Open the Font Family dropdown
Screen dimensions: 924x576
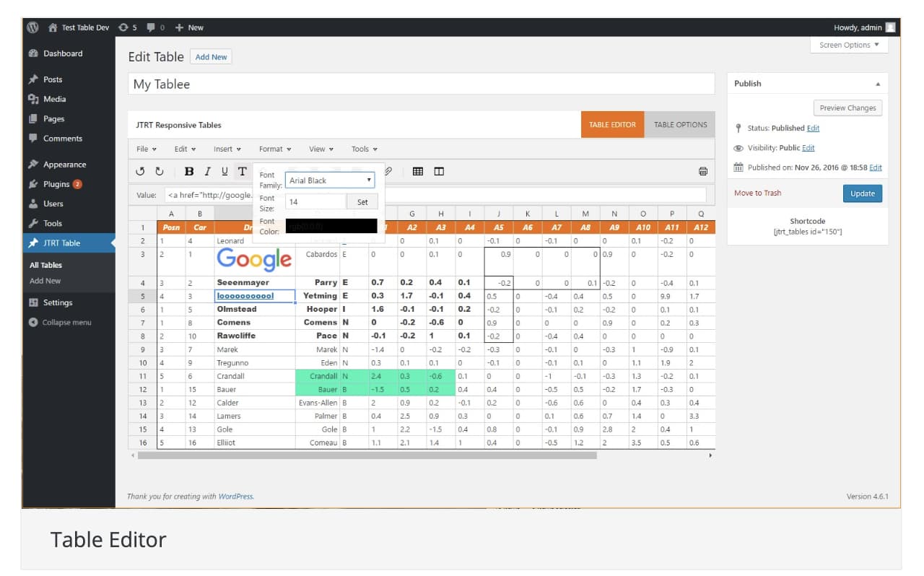(x=330, y=180)
